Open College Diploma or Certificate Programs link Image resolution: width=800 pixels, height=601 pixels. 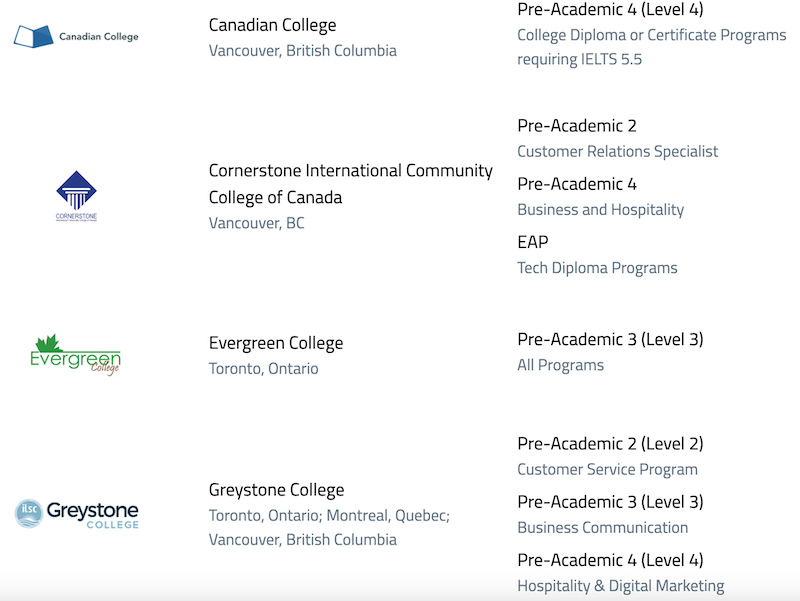[x=652, y=47]
